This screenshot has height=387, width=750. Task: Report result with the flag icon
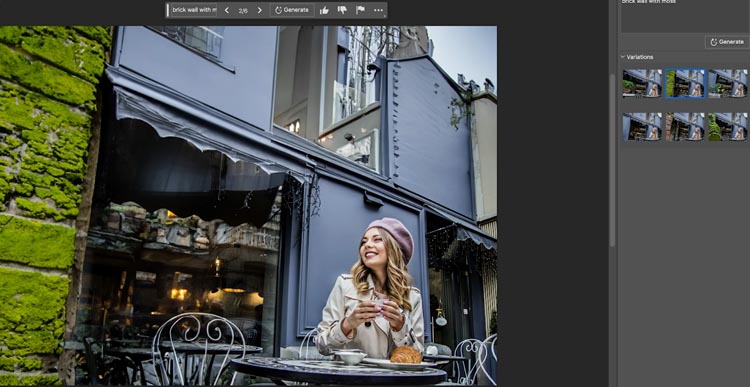tap(360, 10)
